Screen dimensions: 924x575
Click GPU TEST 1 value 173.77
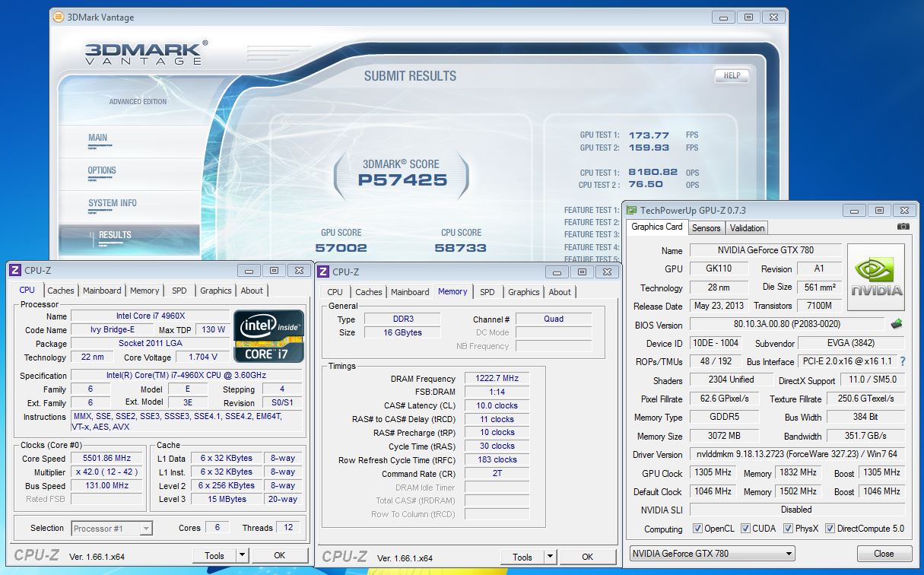tap(649, 135)
